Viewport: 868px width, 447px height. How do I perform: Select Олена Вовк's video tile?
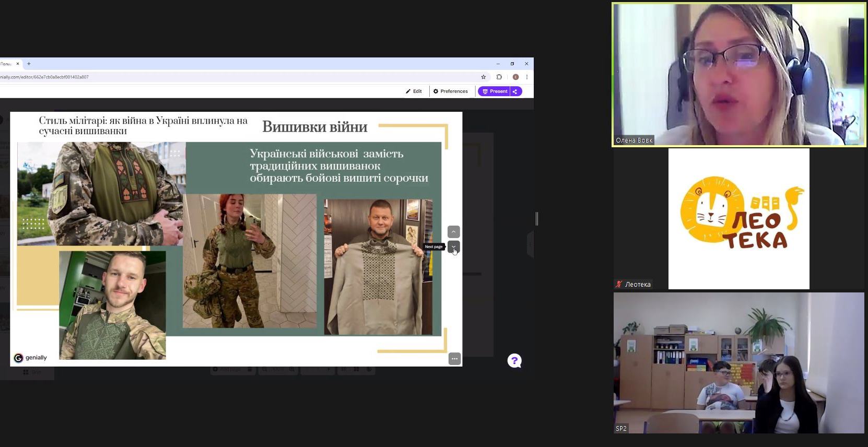coord(738,75)
